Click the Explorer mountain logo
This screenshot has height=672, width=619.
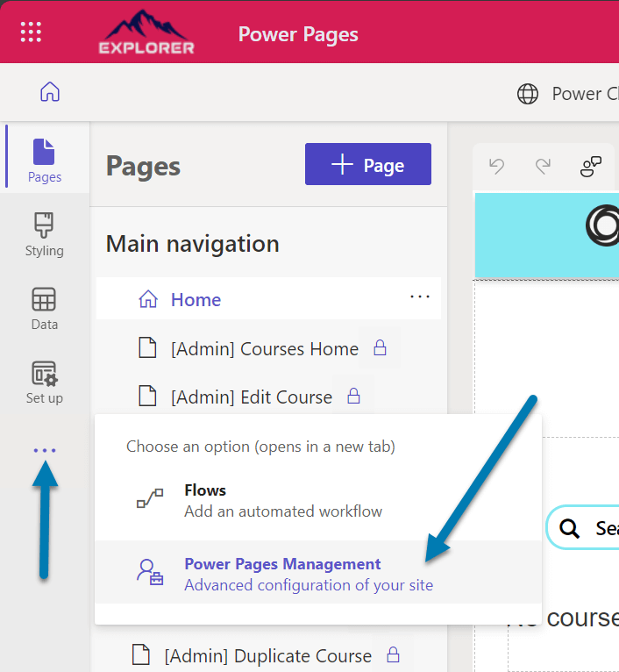146,32
